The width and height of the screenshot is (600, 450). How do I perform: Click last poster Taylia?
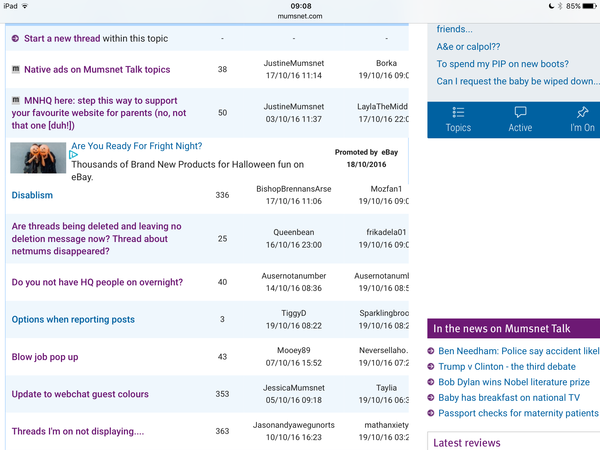tap(386, 388)
